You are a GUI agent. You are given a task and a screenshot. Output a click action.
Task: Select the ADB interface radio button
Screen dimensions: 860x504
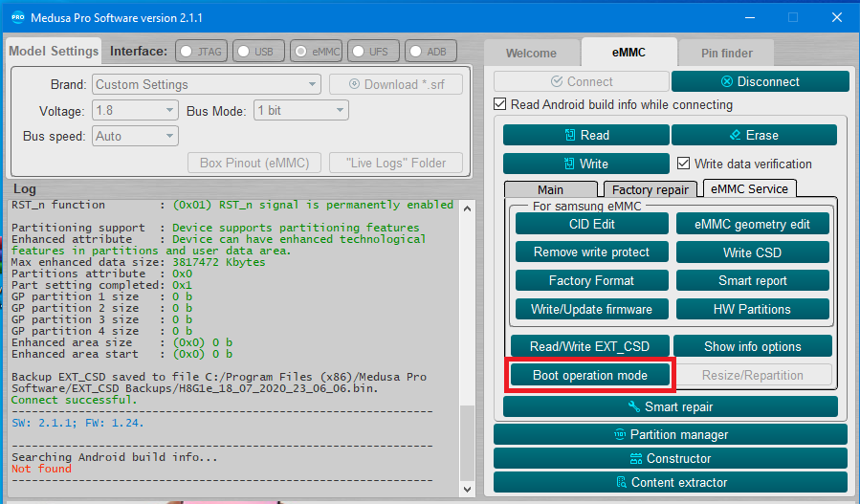[x=416, y=52]
